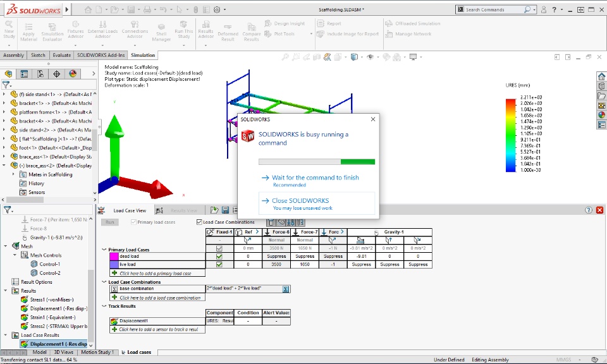This screenshot has height=364, width=607.
Task: Click the Search Commands input field
Action: point(494,9)
